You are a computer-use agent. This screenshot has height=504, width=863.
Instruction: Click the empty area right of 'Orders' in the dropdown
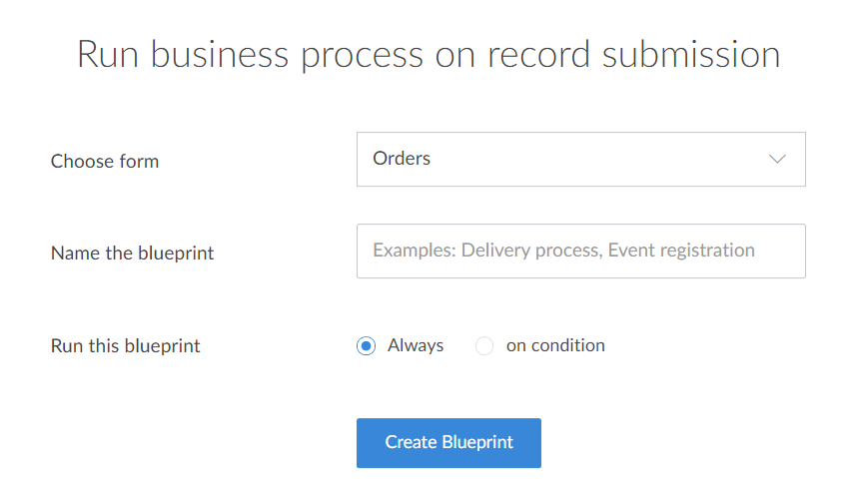pos(599,160)
